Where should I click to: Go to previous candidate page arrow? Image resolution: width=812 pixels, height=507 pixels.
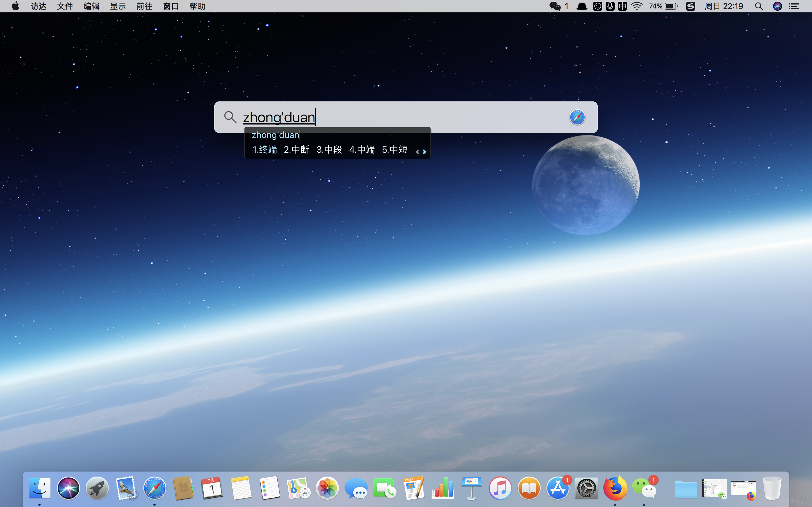417,152
